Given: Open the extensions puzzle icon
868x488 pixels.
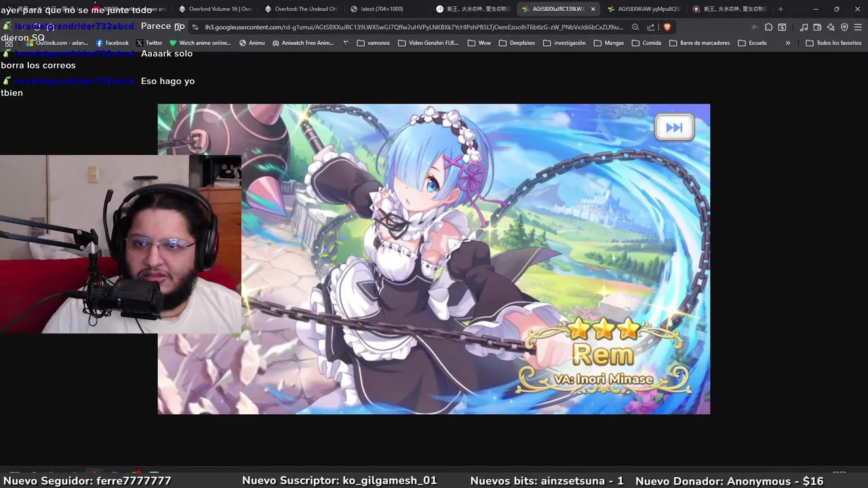Looking at the screenshot, I should [x=768, y=27].
